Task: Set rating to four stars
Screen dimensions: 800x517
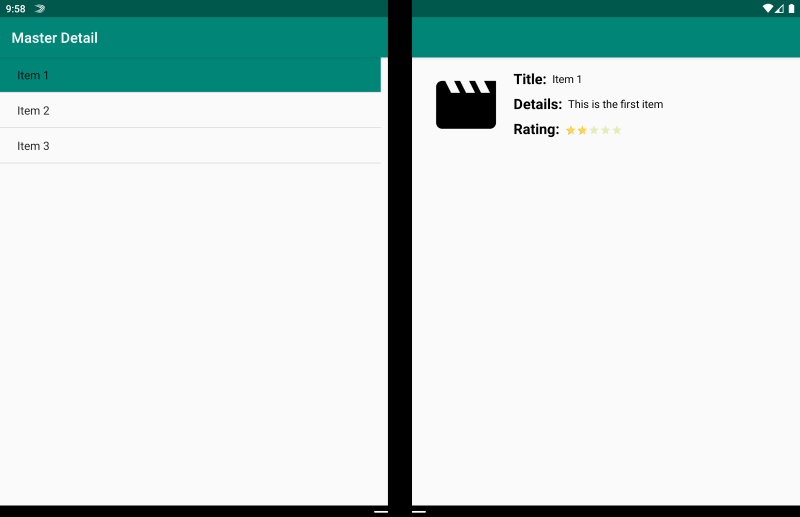Action: pos(605,130)
